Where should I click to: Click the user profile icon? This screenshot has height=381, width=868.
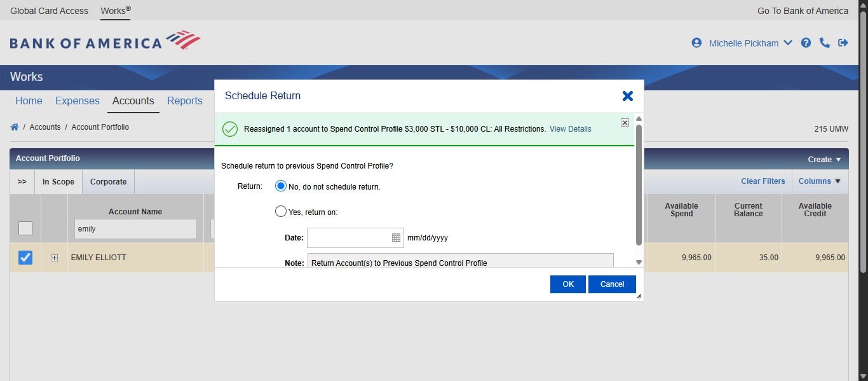tap(696, 43)
